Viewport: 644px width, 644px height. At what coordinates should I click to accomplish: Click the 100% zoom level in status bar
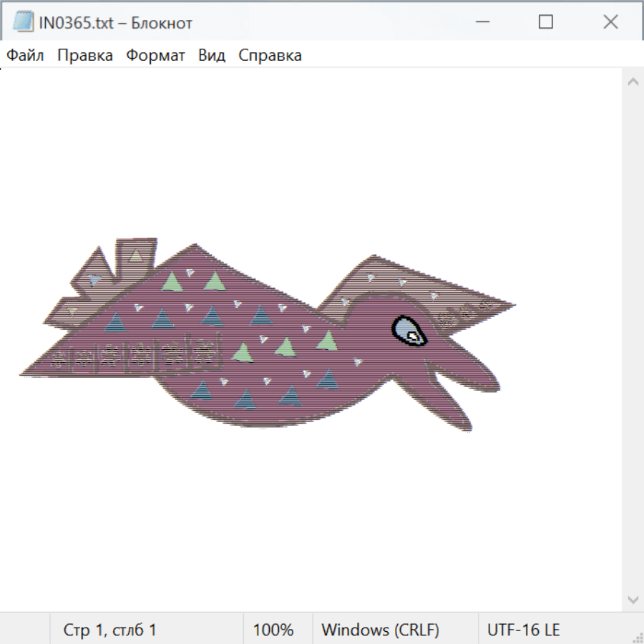pos(273,630)
